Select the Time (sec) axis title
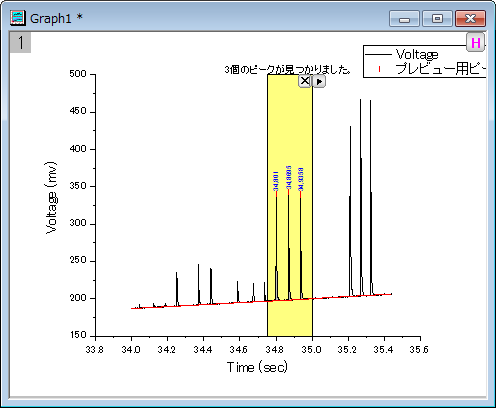 coord(257,367)
